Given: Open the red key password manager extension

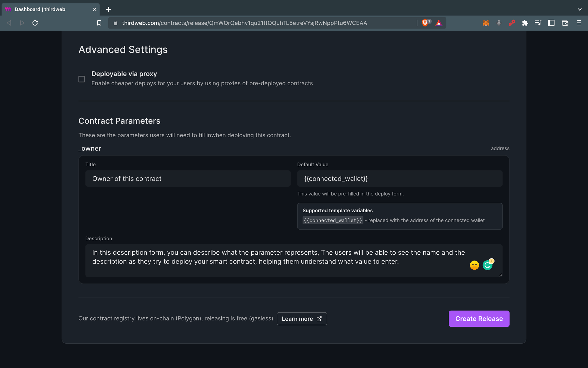Looking at the screenshot, I should 512,23.
